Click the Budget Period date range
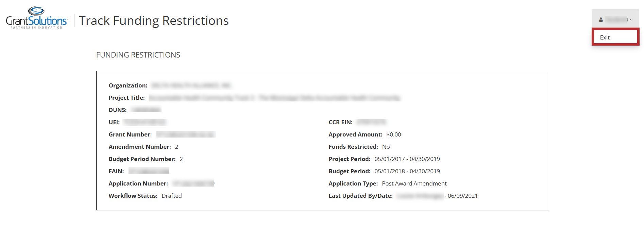This screenshot has width=644, height=225. click(407, 171)
